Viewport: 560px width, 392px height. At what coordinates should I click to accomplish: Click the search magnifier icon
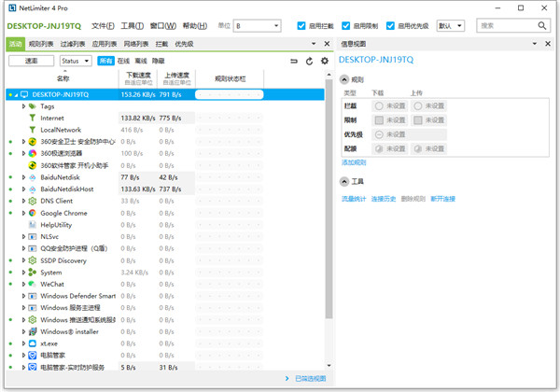tap(541, 26)
